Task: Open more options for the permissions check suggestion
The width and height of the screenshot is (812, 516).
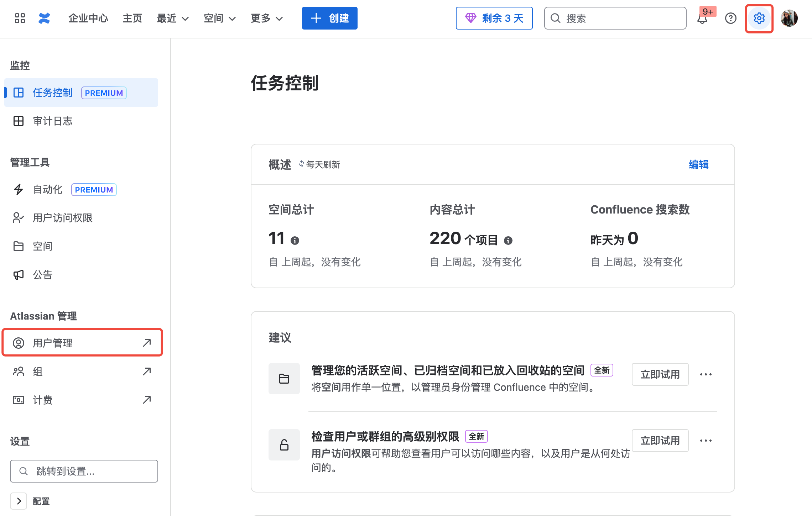Action: (706, 441)
